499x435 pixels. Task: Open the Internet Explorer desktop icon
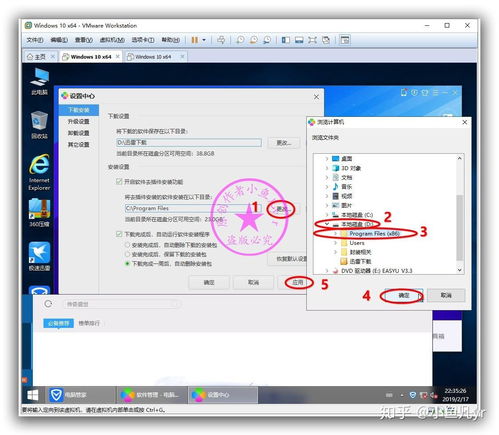(39, 172)
